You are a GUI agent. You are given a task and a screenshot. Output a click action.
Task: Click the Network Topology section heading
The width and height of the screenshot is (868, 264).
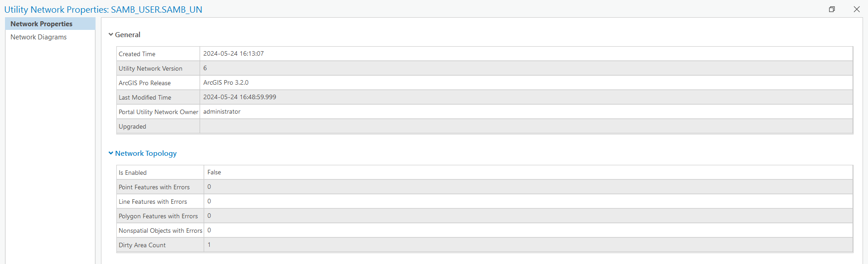[146, 153]
